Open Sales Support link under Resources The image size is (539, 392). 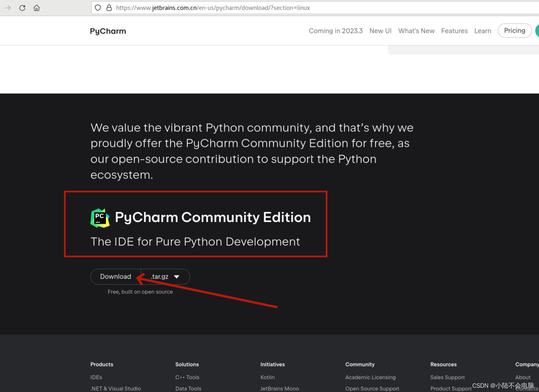click(448, 377)
